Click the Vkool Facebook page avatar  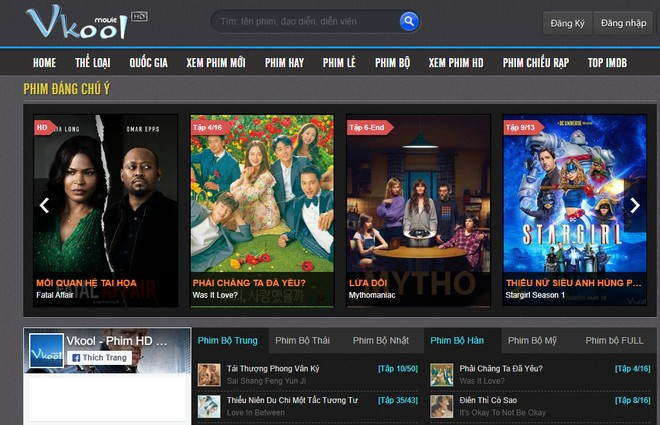(x=46, y=350)
